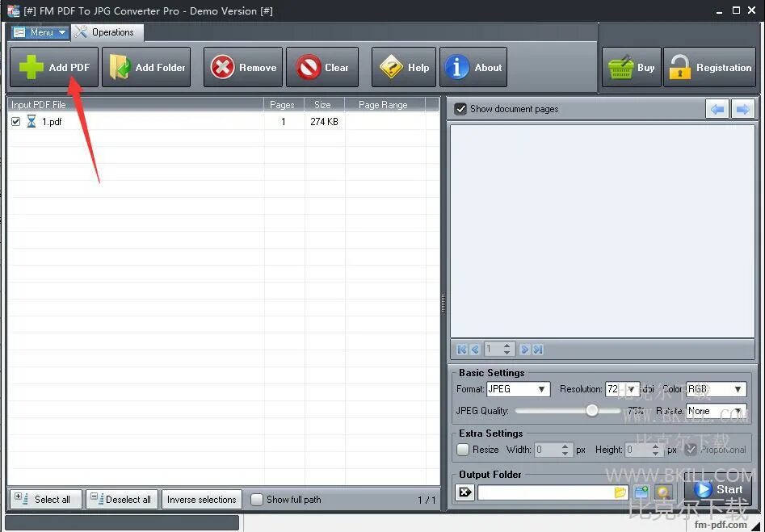
Task: Go to next document with right arrow
Action: click(743, 109)
